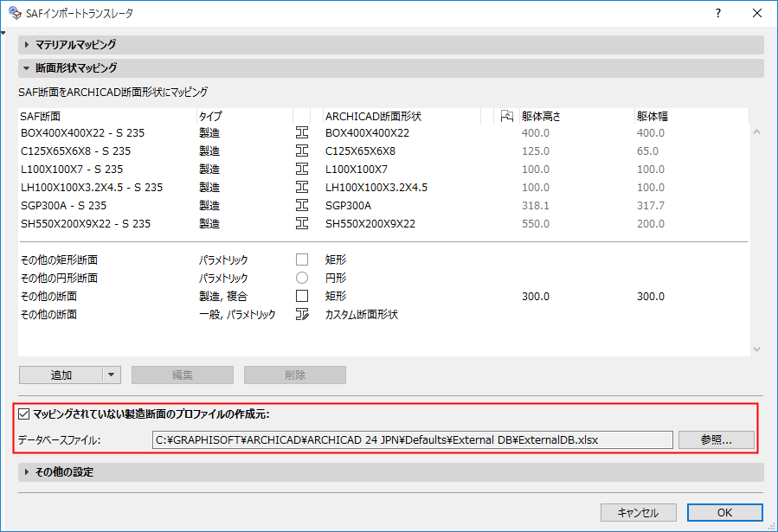Click the I-beam profile icon in BOX400X400X22 row
778x532 pixels.
tap(302, 132)
